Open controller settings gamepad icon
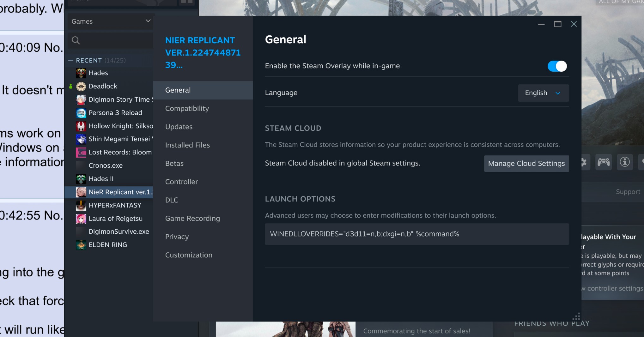644x337 pixels. pos(603,162)
